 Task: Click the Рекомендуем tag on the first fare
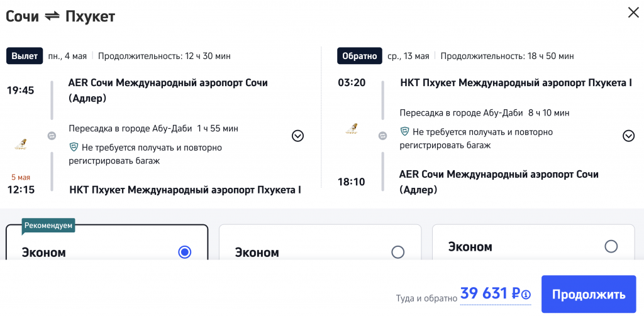(x=48, y=225)
